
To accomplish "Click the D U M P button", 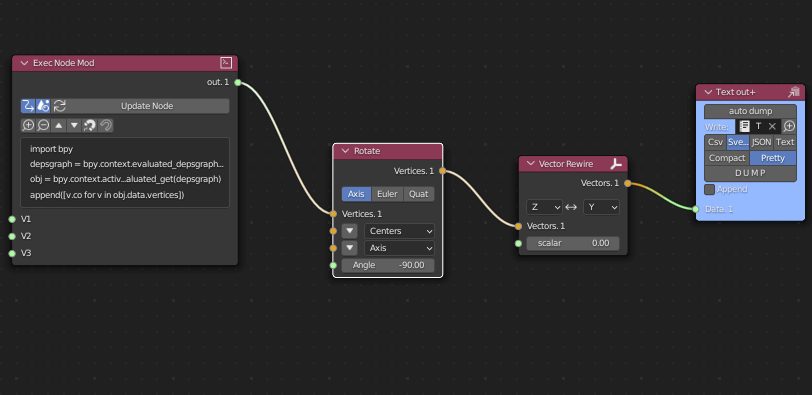I will point(750,173).
